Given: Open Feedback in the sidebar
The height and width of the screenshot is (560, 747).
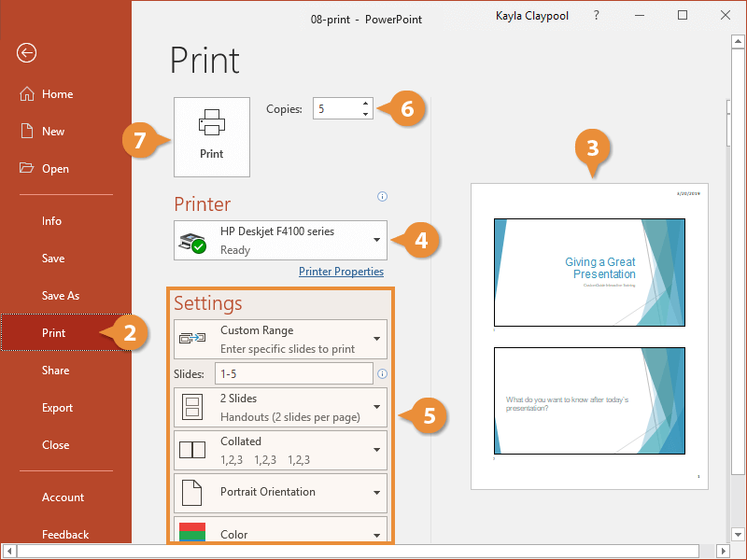Looking at the screenshot, I should coord(65,535).
